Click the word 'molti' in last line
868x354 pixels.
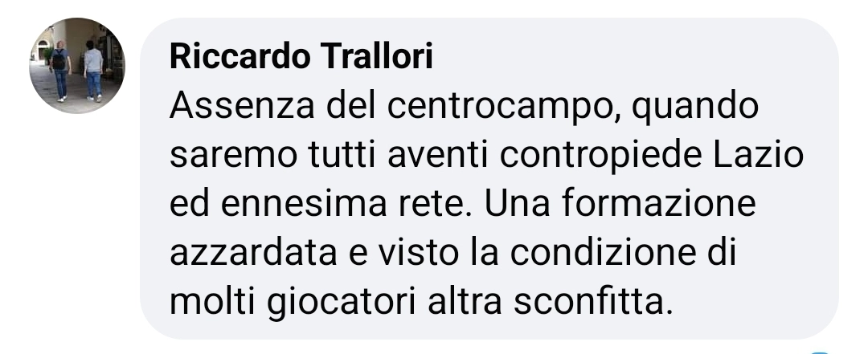[213, 301]
